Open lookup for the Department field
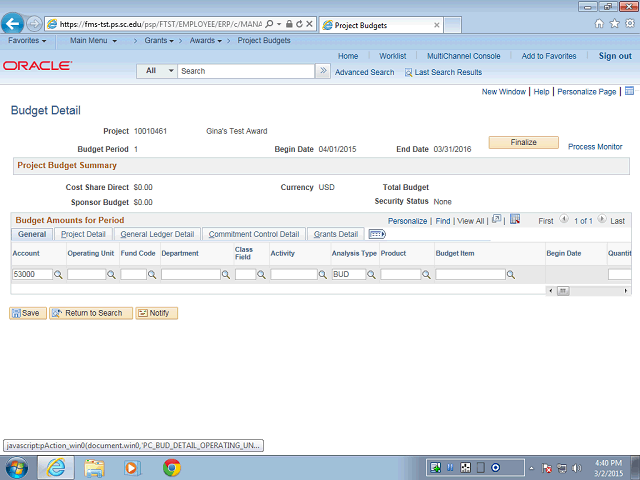The width and height of the screenshot is (640, 480). (x=226, y=275)
